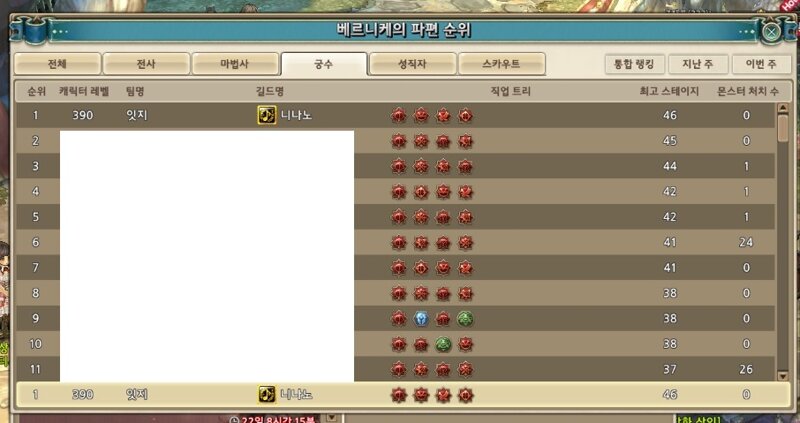Viewport: 800px width, 423px height.
Task: Click the green class icon in rank 10 row
Action: point(443,344)
